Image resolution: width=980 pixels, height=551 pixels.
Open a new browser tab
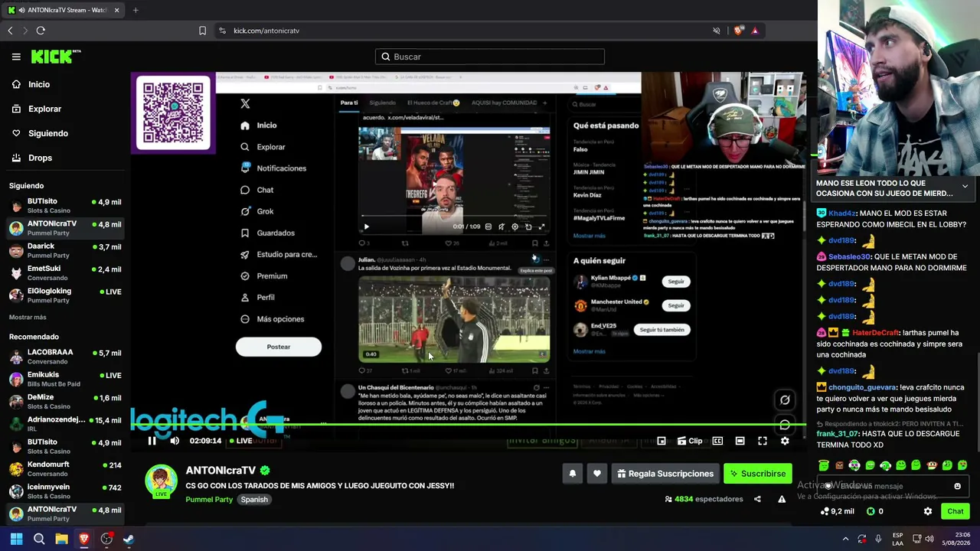point(136,10)
